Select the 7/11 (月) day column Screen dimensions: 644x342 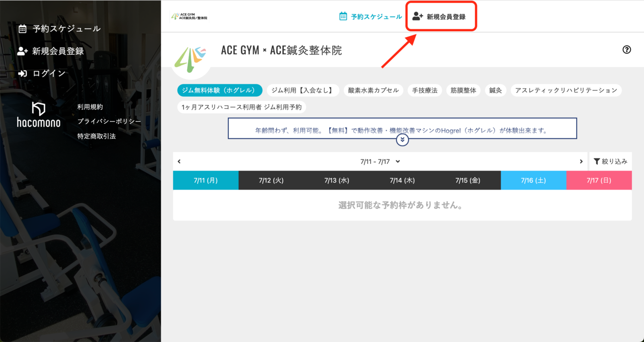(206, 181)
